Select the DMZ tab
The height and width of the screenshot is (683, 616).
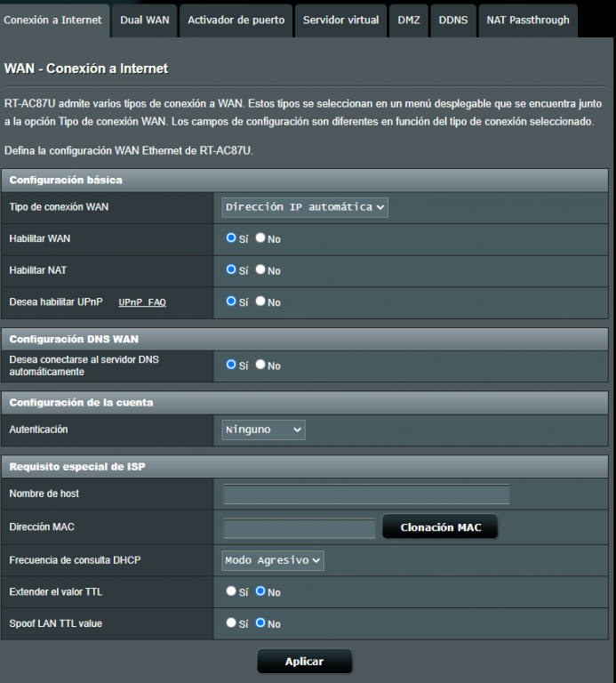409,20
